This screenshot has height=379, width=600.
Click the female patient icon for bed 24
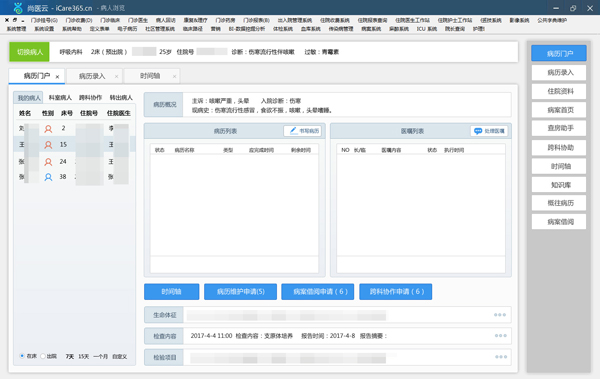(x=48, y=162)
